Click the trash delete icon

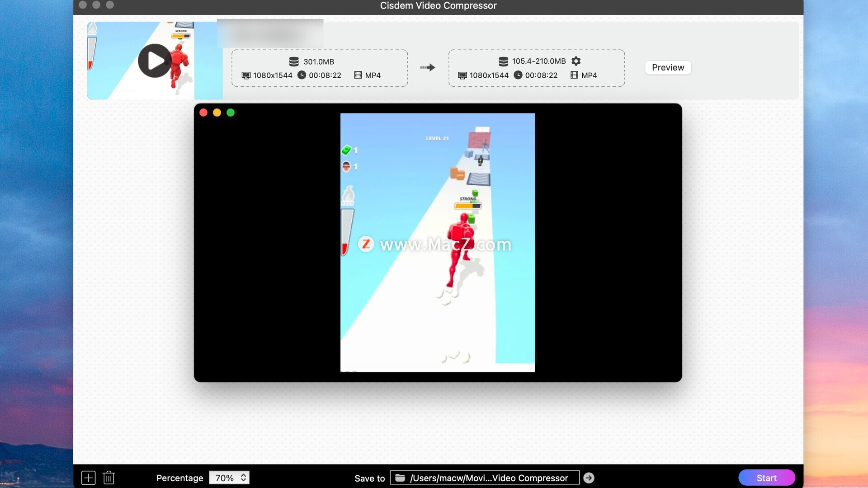tap(108, 478)
